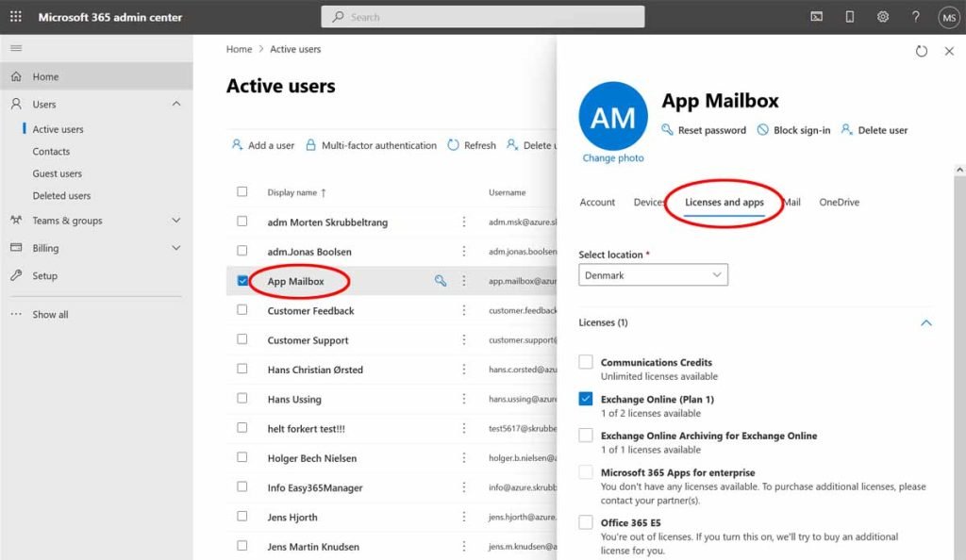Enable the Office 365 E5 license checkbox
The image size is (966, 560).
tap(586, 523)
